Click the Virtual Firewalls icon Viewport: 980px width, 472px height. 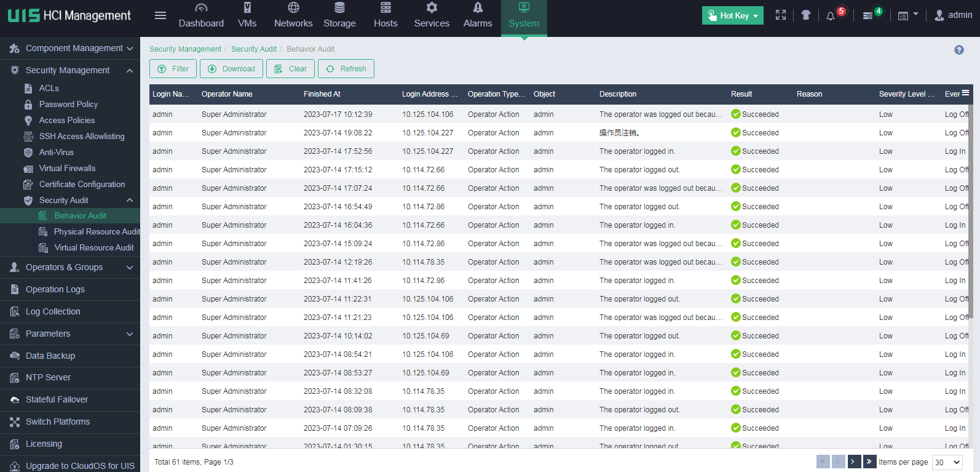tap(28, 169)
